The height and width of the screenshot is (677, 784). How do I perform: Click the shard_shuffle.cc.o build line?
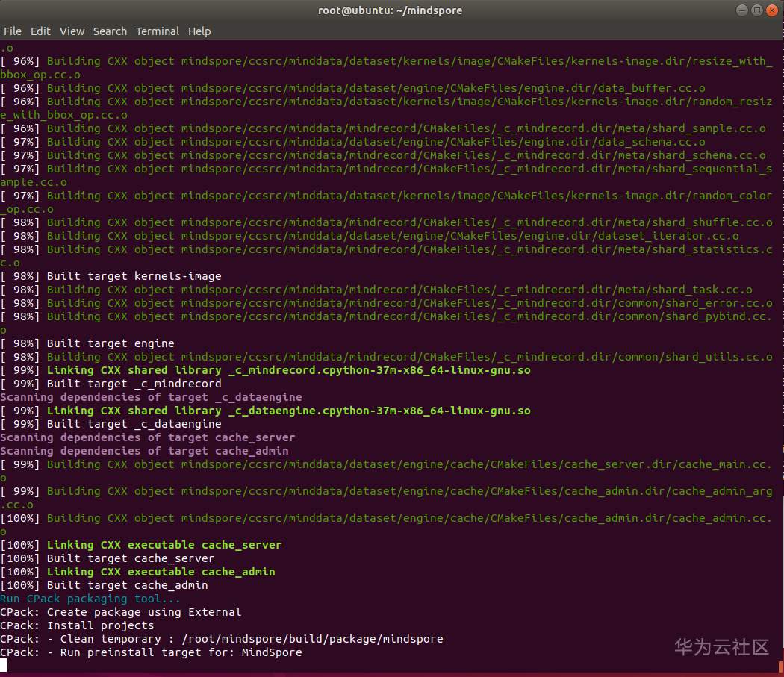click(x=387, y=222)
